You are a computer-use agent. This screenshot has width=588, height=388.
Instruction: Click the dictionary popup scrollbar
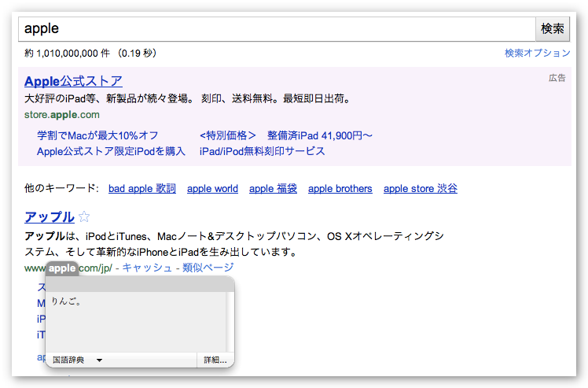229,322
